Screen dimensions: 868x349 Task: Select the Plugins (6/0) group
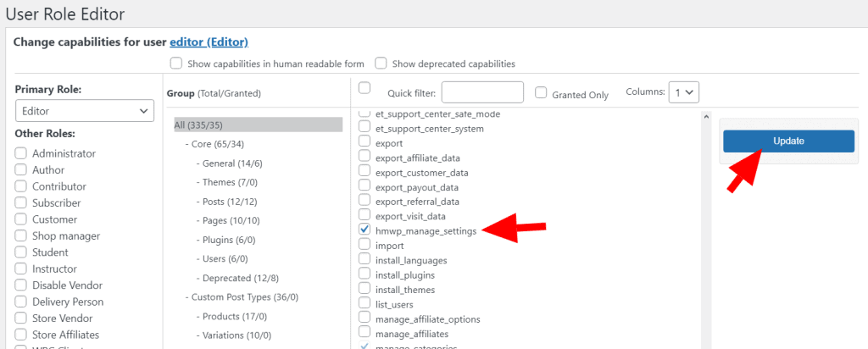[225, 240]
